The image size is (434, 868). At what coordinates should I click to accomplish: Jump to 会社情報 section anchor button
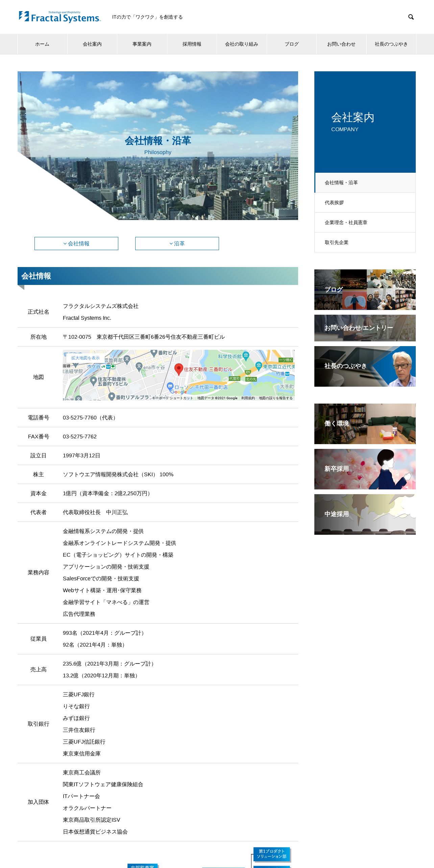[76, 243]
